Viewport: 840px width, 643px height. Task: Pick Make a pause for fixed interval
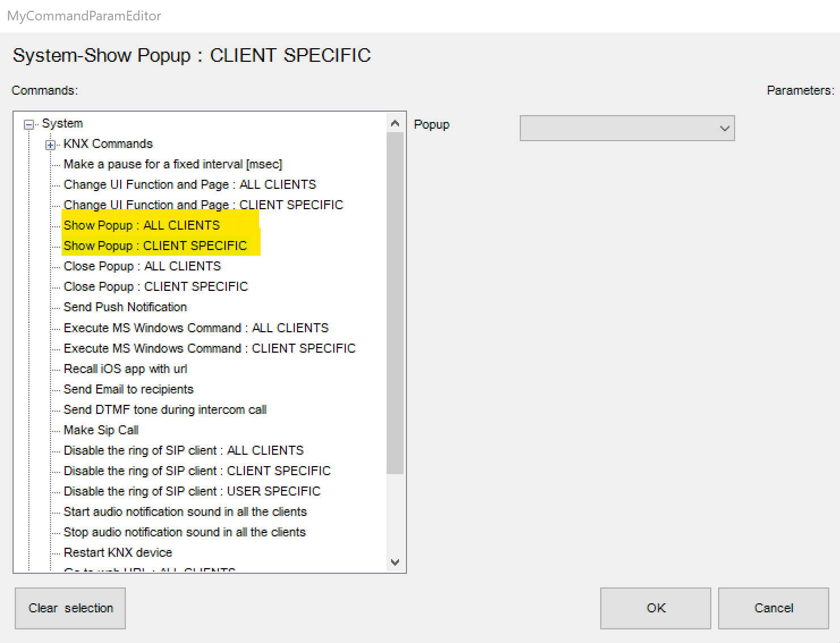(173, 164)
